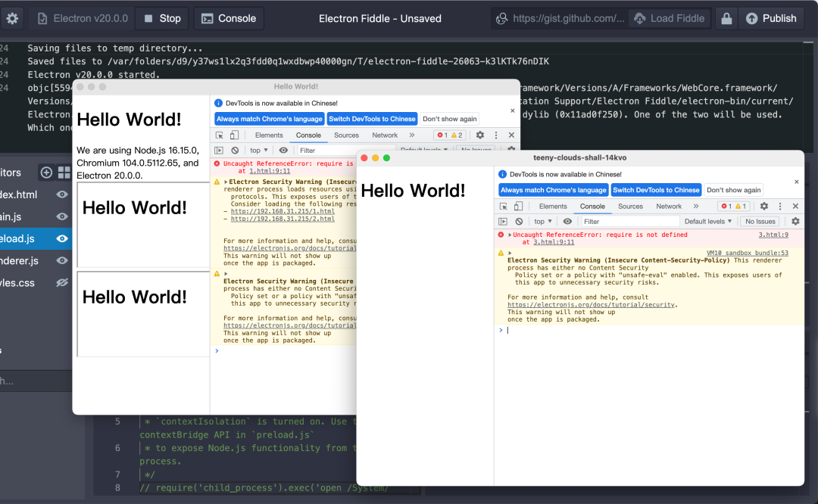Click inspect element icon in teeny-clouds DevTools
Screen dimensions: 818x504
coord(504,207)
